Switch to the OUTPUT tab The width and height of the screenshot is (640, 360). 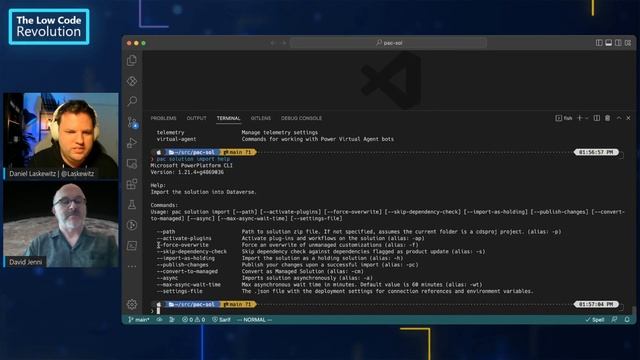point(196,118)
